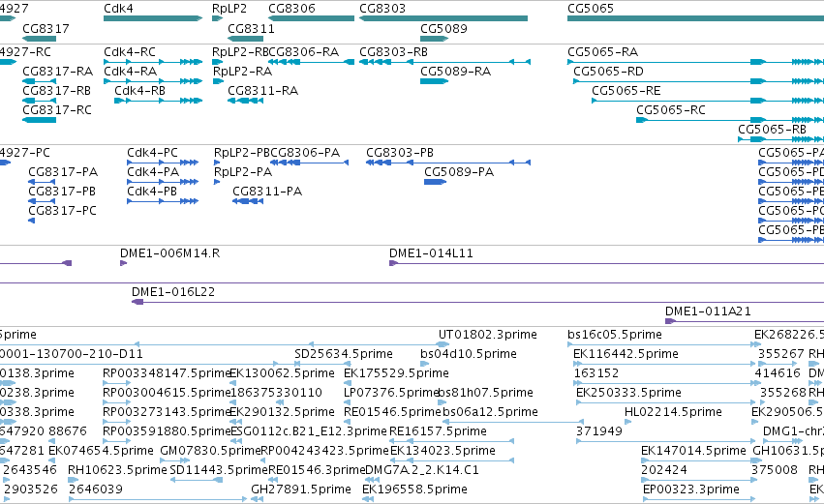Click the CG8317-PA protein label
Viewport: 824px width, 504px height.
[63, 172]
